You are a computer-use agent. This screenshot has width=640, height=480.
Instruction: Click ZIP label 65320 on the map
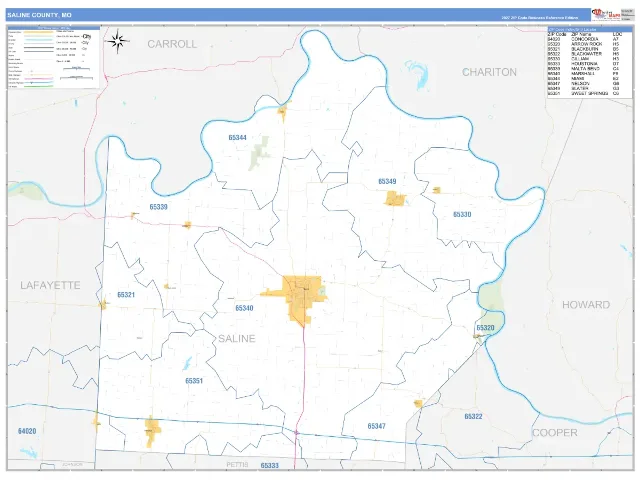click(485, 328)
